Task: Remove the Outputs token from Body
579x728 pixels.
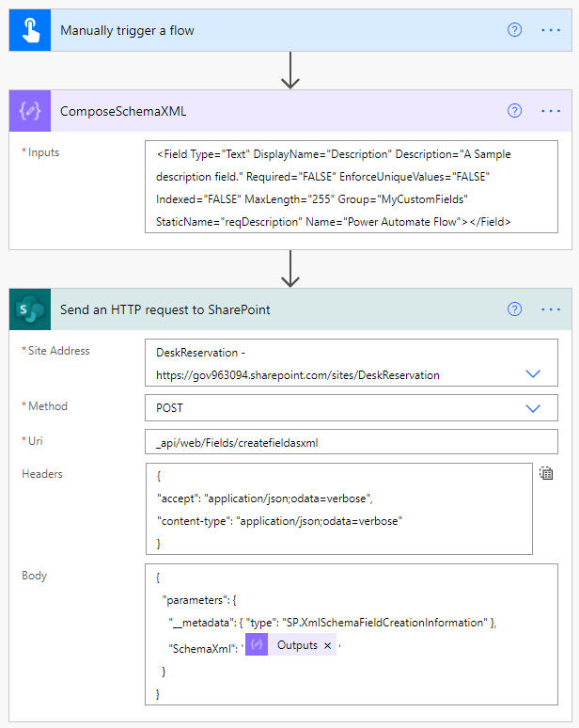Action: [327, 646]
